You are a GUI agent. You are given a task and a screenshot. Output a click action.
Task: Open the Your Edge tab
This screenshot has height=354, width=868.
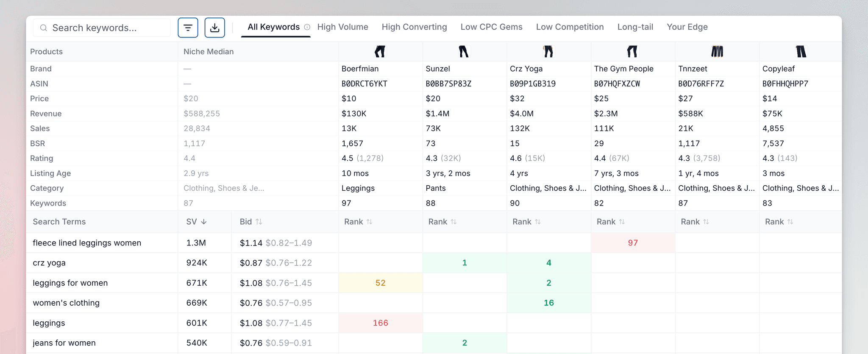[x=687, y=27]
